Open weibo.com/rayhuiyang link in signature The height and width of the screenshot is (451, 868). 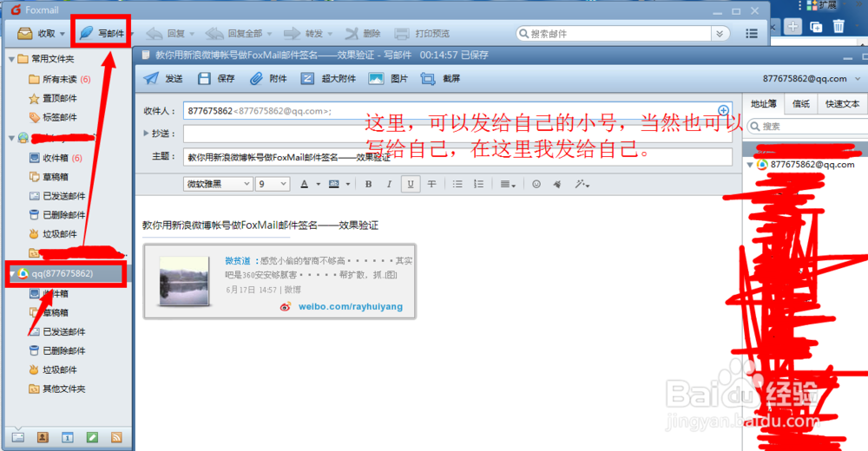351,306
